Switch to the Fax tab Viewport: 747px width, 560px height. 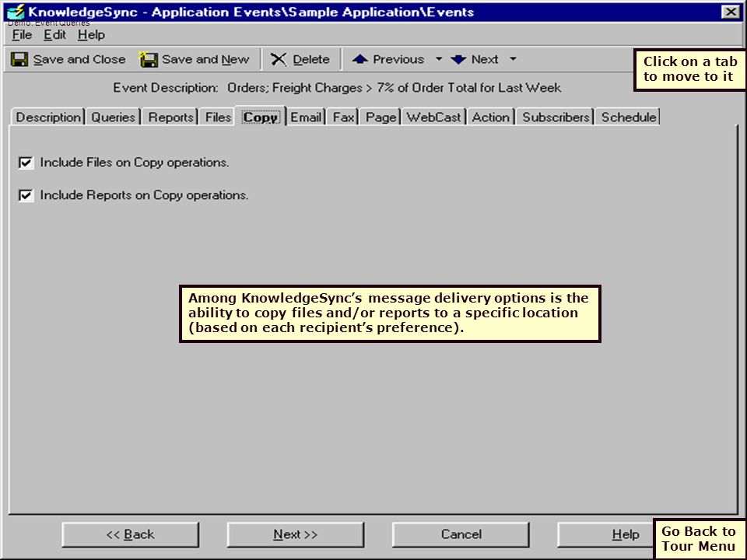coord(343,117)
